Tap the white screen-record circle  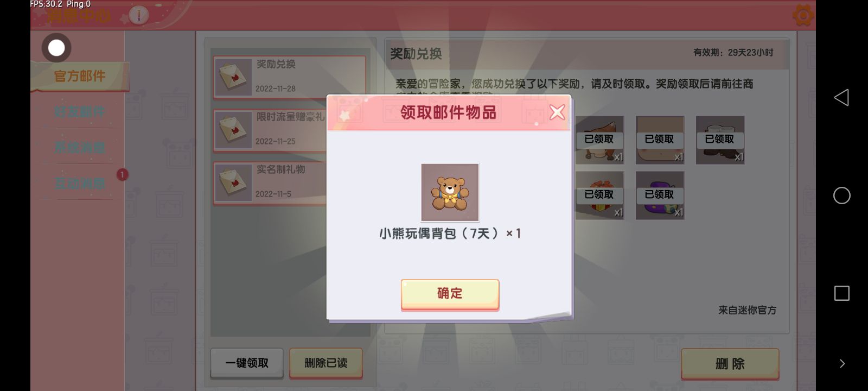click(x=56, y=48)
